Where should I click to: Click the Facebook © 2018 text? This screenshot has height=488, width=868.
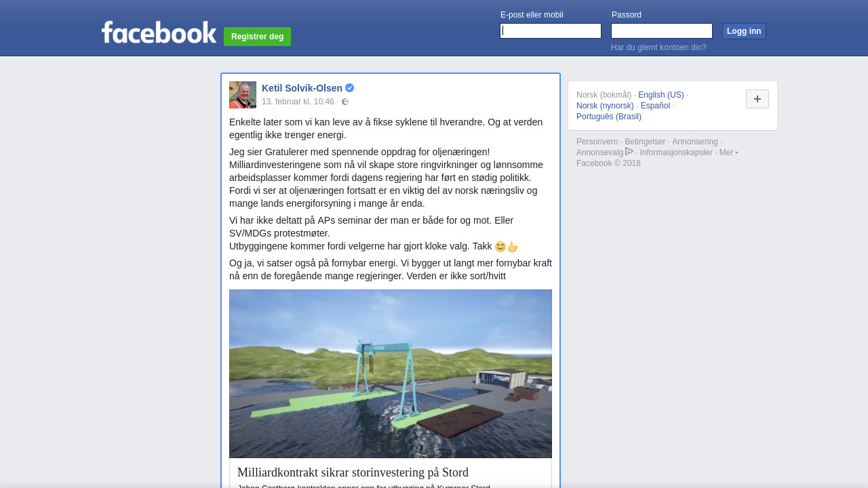(608, 163)
